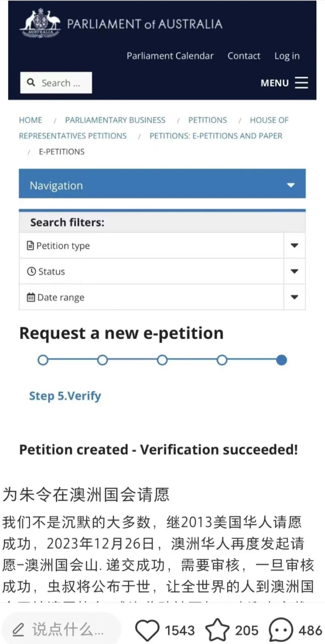This screenshot has width=325, height=644.
Task: Tap the star favorite icon
Action: point(217,630)
